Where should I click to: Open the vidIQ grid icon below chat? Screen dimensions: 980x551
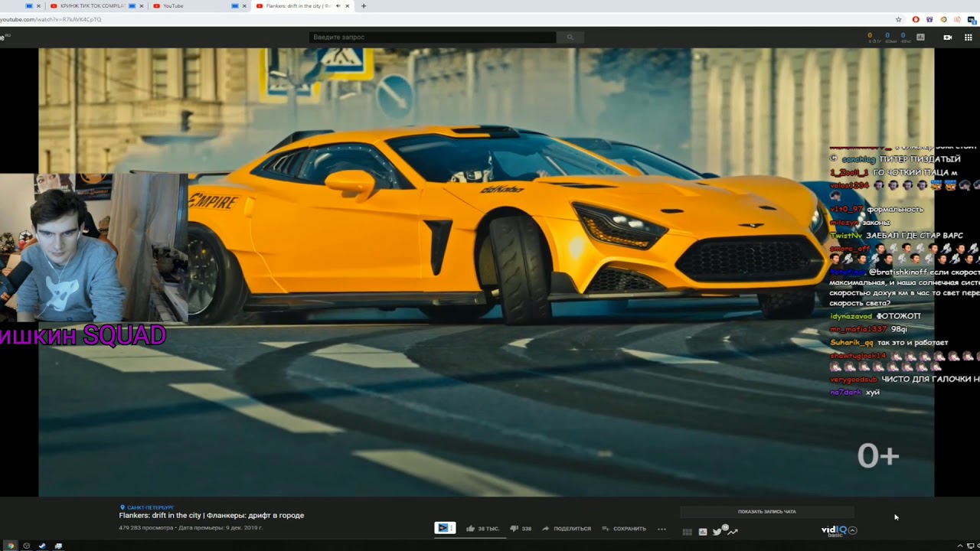click(x=687, y=532)
